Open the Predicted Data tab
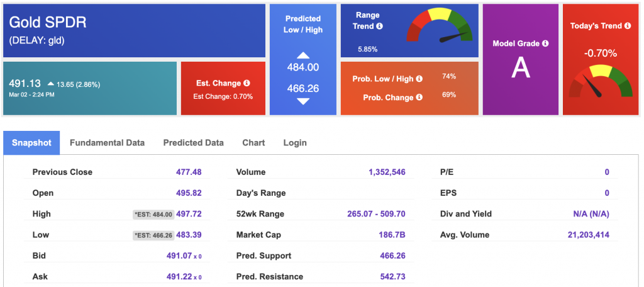The height and width of the screenshot is (287, 644). (193, 143)
